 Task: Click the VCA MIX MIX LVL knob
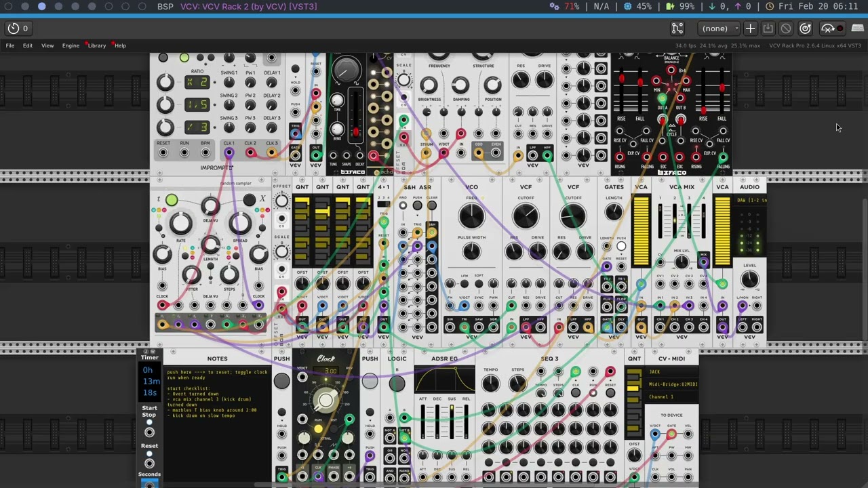682,262
